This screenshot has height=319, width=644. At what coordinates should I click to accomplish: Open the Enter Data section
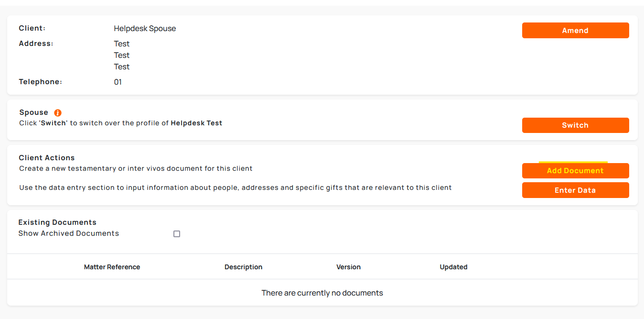coord(575,190)
